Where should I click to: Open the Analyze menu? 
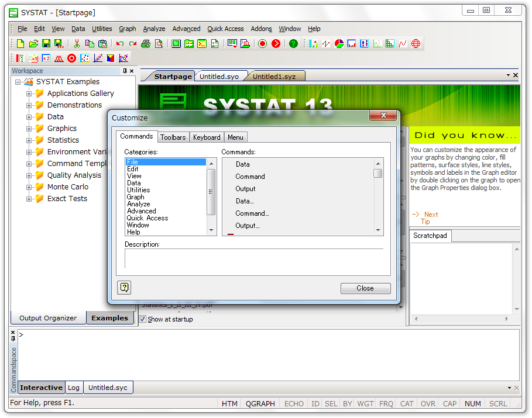pyautogui.click(x=154, y=29)
